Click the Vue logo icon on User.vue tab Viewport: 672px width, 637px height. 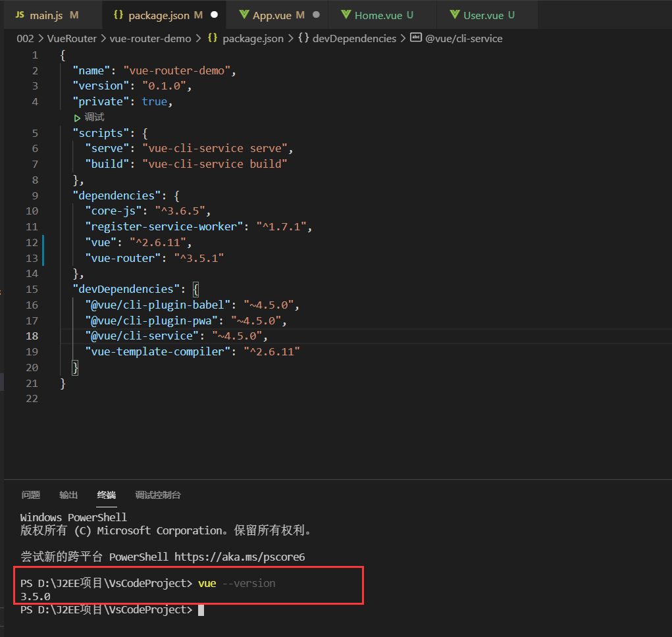(x=455, y=15)
